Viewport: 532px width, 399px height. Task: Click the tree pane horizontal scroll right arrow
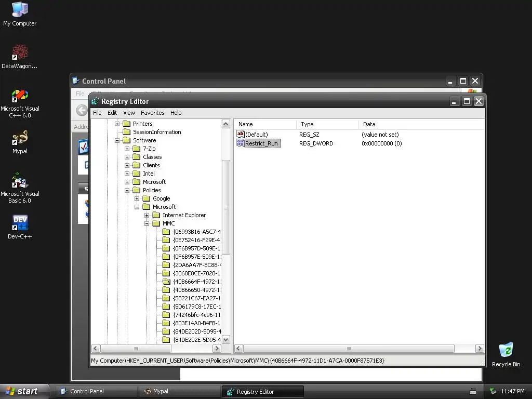click(x=217, y=349)
